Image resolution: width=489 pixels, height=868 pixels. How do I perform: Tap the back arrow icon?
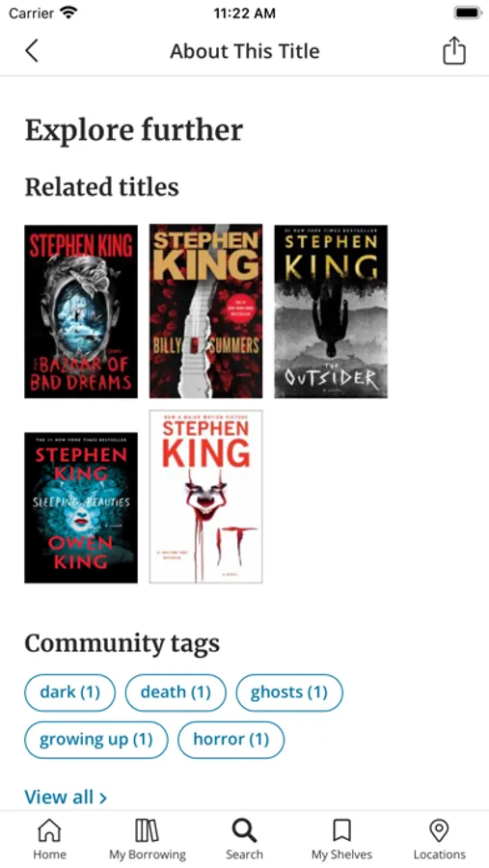point(32,51)
